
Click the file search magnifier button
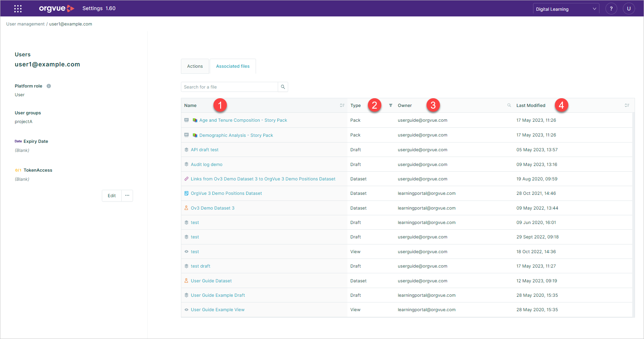(283, 87)
